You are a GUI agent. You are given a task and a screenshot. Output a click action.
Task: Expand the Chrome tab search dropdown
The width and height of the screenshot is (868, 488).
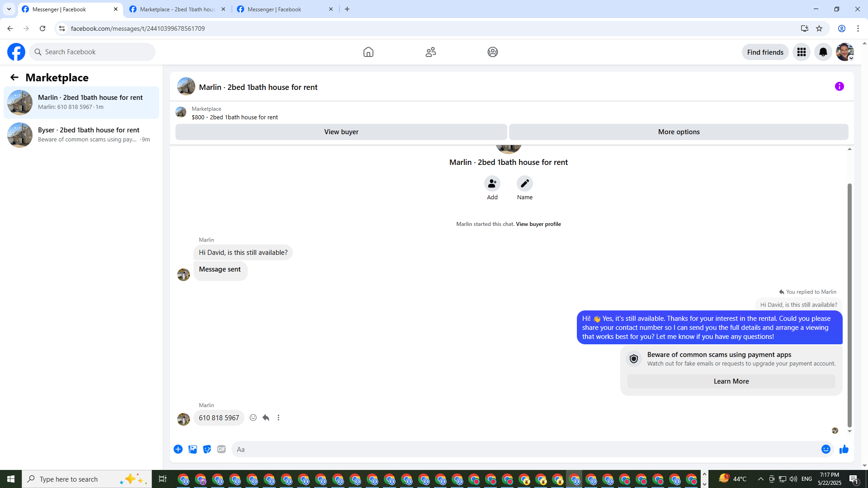9,9
